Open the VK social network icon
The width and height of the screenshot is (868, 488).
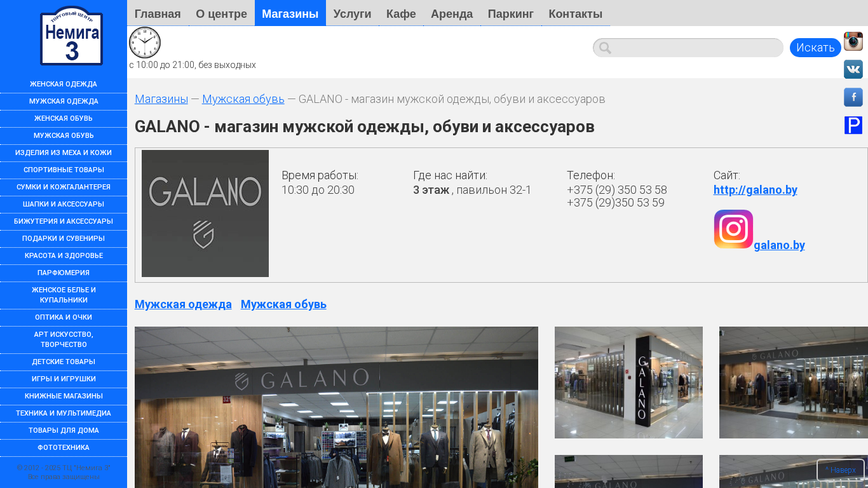pyautogui.click(x=853, y=69)
